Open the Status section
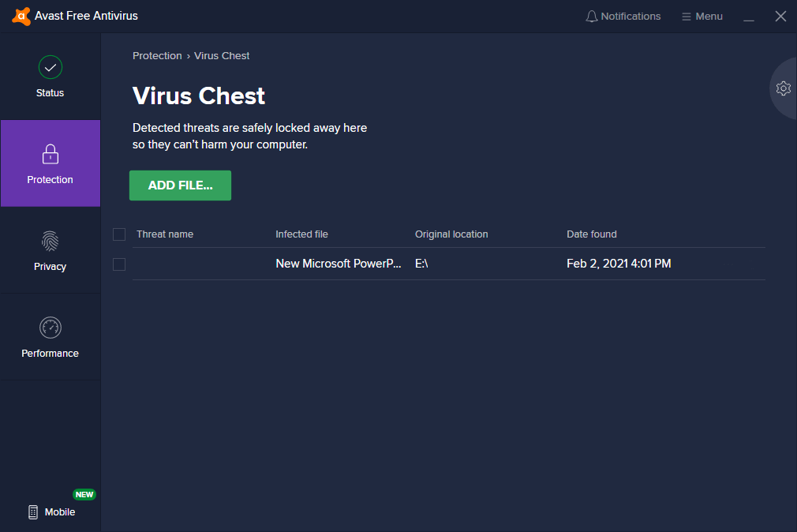This screenshot has height=532, width=797. click(x=51, y=77)
